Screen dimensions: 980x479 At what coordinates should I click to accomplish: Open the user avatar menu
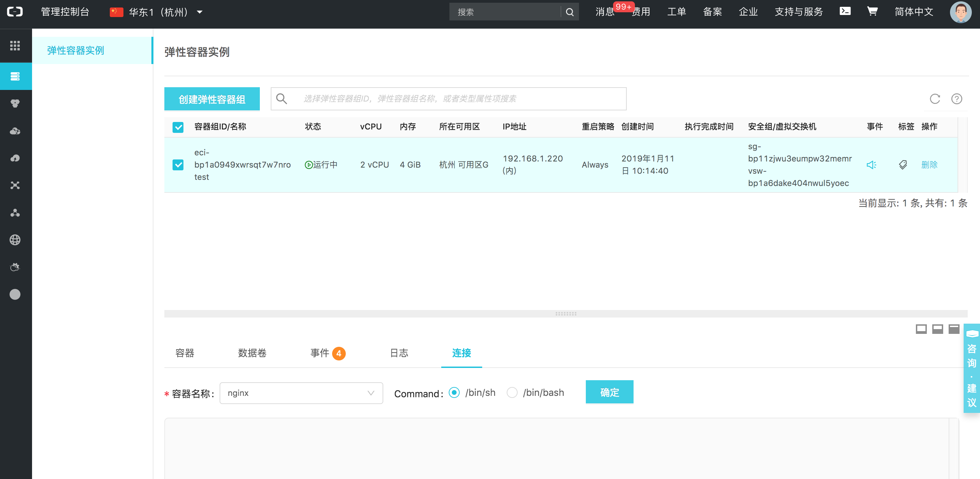click(960, 12)
